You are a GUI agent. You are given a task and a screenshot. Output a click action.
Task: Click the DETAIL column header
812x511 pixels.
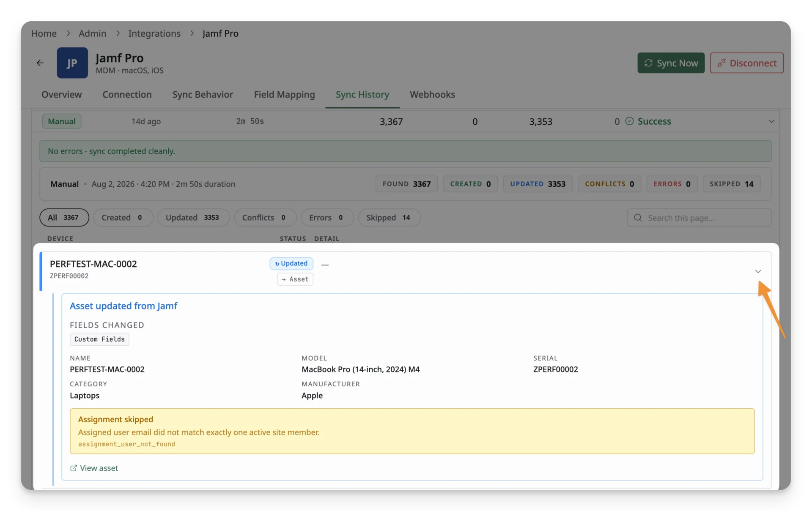(x=326, y=239)
